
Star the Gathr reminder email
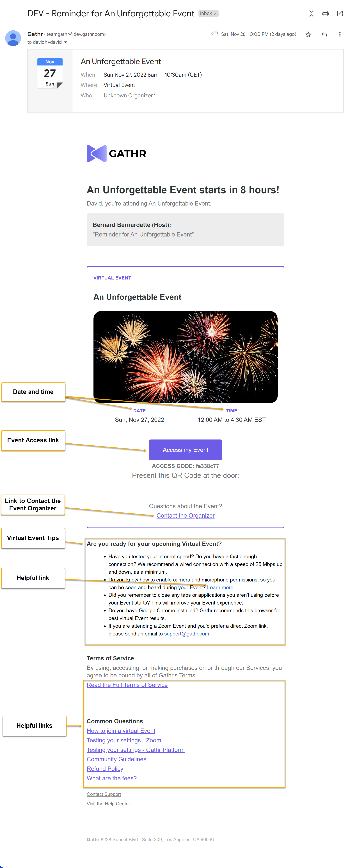click(308, 34)
